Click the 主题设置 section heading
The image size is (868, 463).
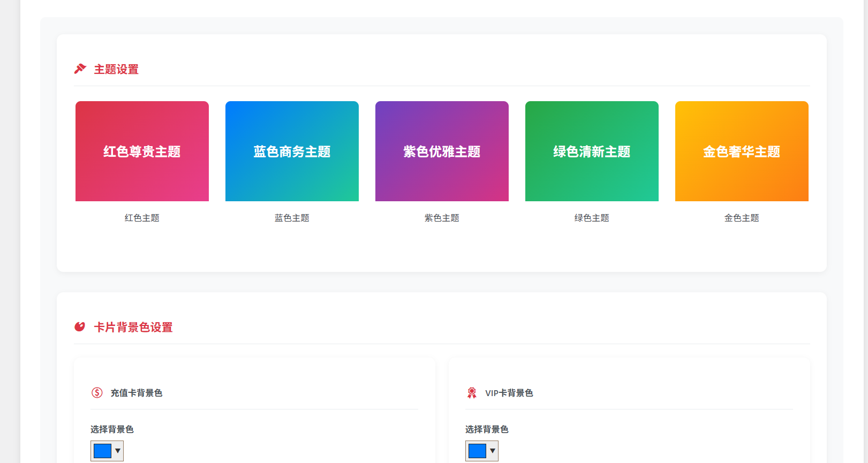116,70
